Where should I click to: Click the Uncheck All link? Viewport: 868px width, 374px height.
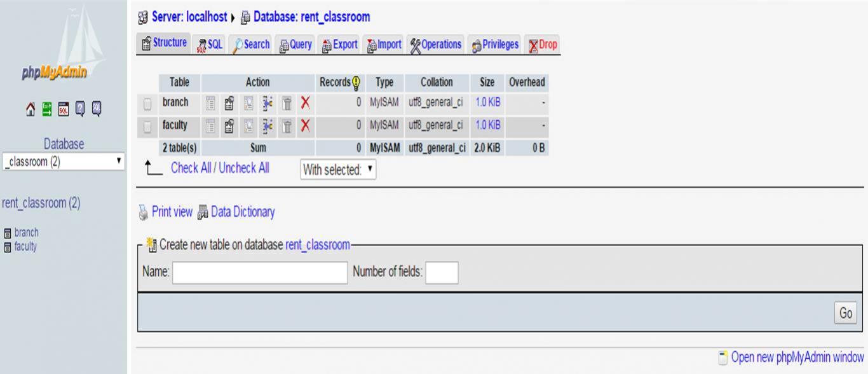(244, 168)
